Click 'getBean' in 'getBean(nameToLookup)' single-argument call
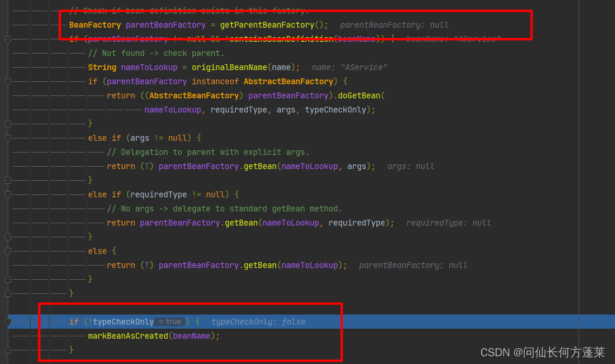This screenshot has height=364, width=615. pos(260,265)
